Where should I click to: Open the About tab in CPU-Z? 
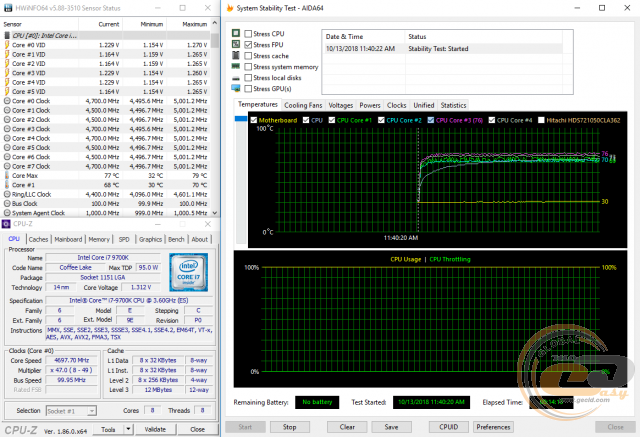(200, 239)
